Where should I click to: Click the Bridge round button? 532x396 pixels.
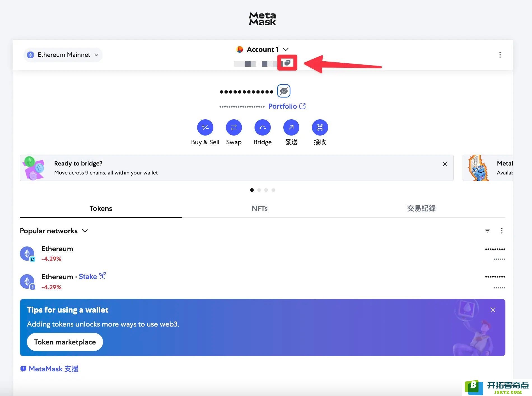click(262, 127)
